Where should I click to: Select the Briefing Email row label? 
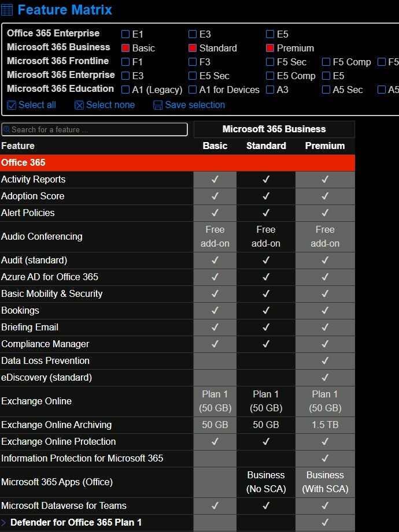[30, 327]
